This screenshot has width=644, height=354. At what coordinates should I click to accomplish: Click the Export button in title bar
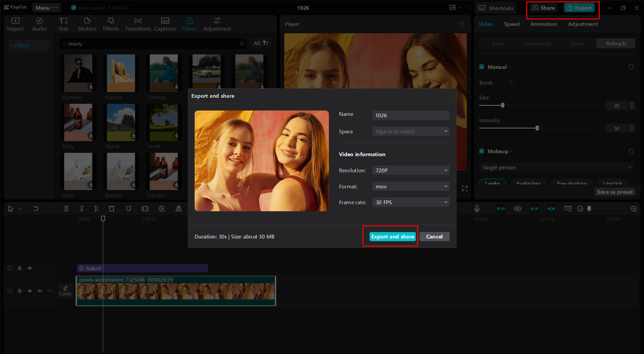click(x=579, y=8)
